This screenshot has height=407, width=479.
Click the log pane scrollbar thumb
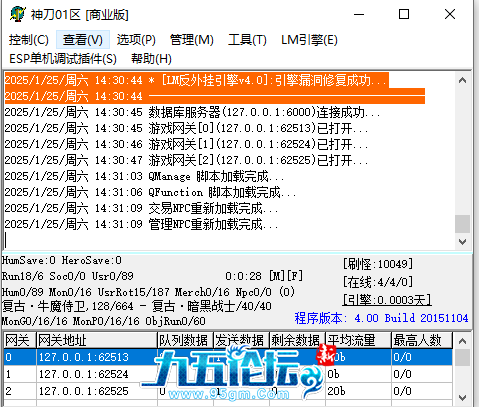coord(462,224)
